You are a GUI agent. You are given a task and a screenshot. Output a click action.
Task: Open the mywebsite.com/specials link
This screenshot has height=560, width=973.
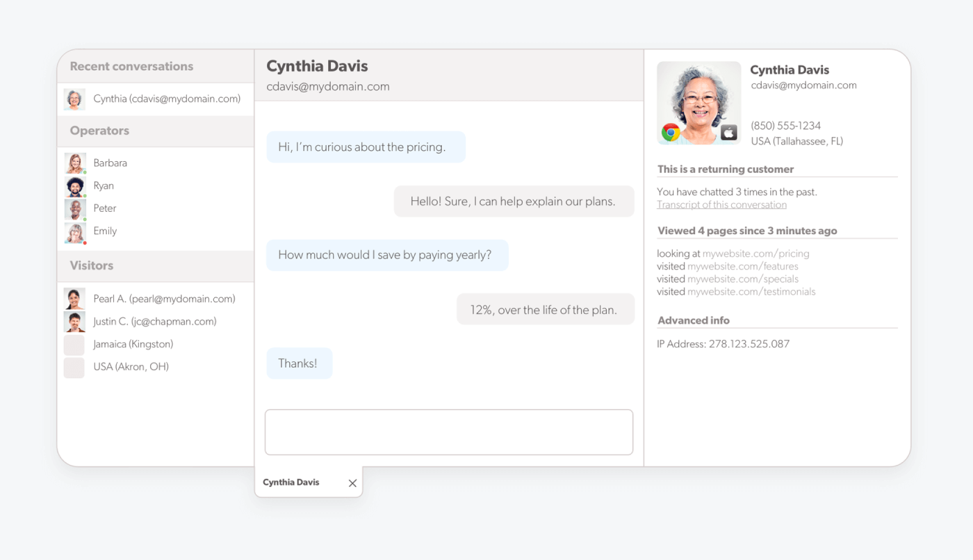click(x=742, y=279)
